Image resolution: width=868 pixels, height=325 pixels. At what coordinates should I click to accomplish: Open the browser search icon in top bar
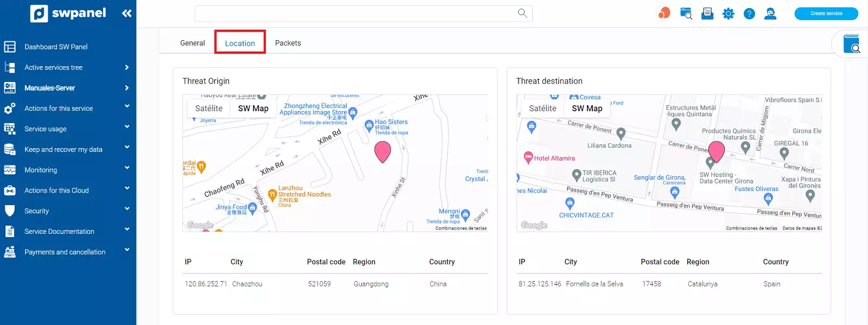click(686, 14)
